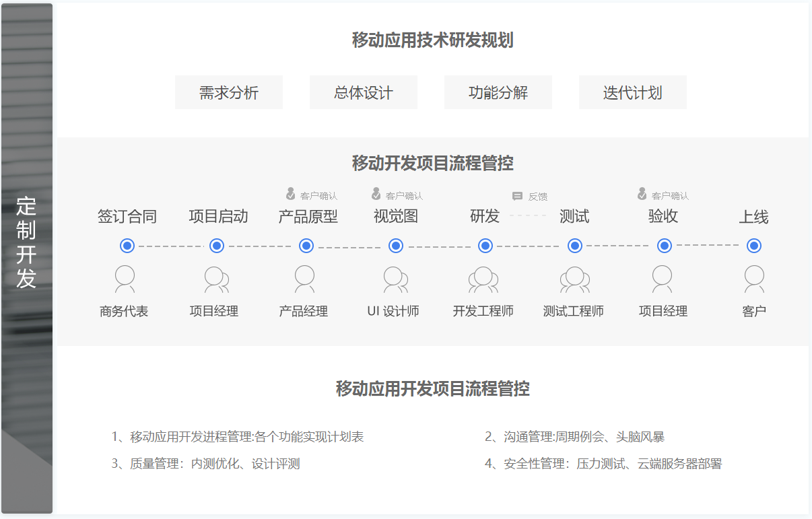Click the 反馈 chat bubble icon
This screenshot has width=812, height=519.
coord(517,197)
